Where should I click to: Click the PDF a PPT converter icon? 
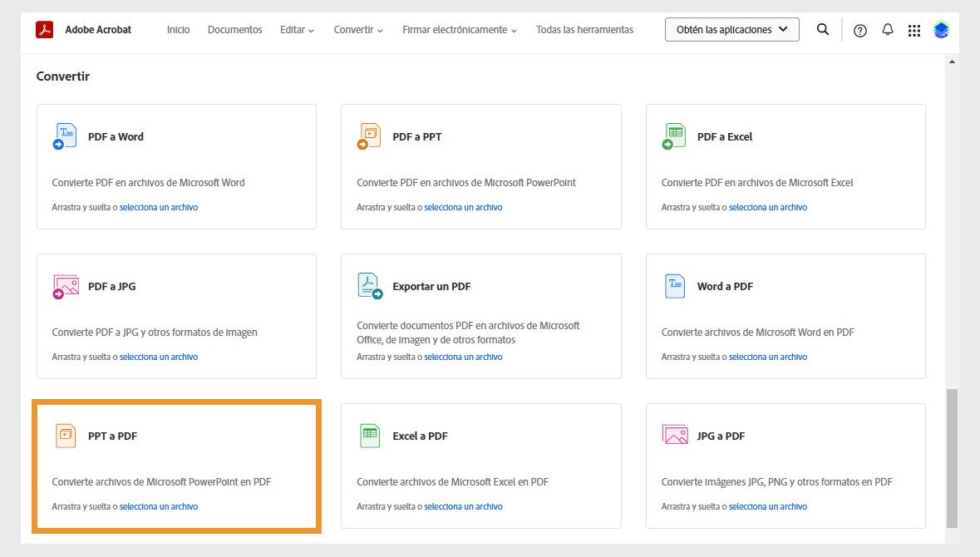pos(369,136)
